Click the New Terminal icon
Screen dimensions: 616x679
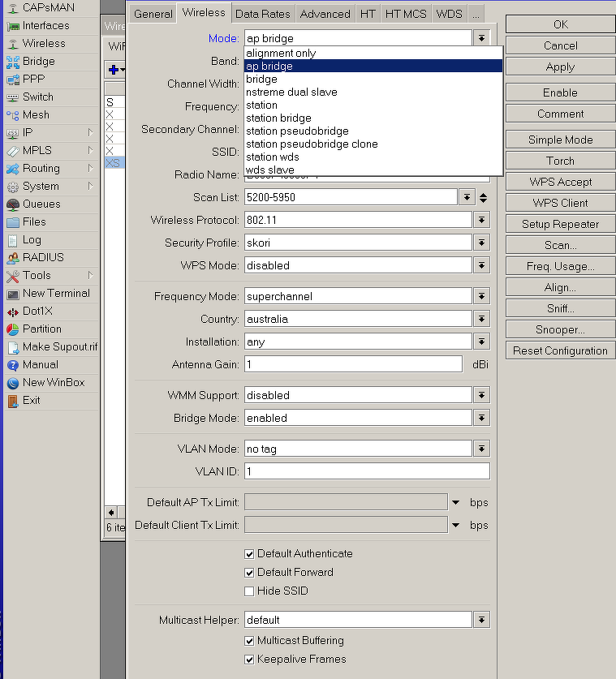tap(13, 294)
